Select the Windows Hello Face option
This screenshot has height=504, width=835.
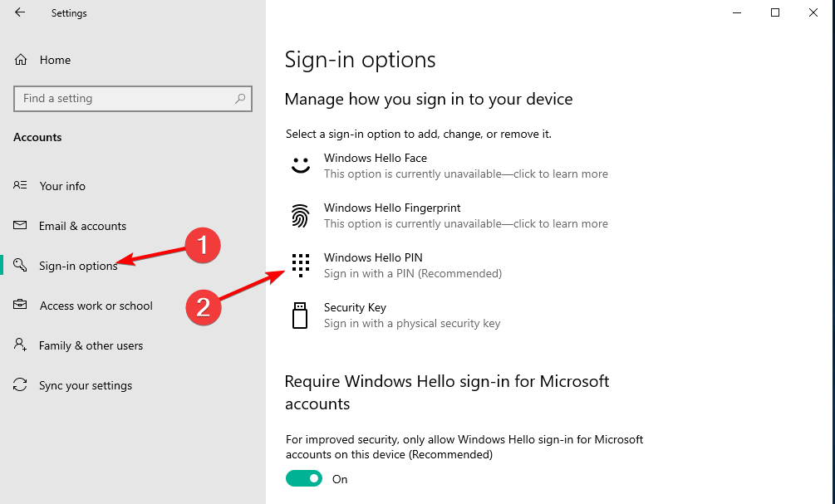tap(450, 165)
